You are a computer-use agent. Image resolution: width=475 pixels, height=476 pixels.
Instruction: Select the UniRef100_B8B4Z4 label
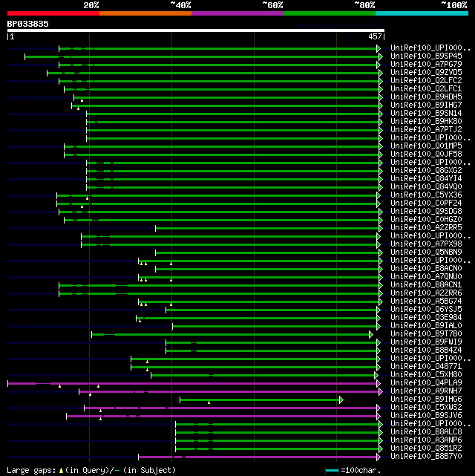point(426,351)
